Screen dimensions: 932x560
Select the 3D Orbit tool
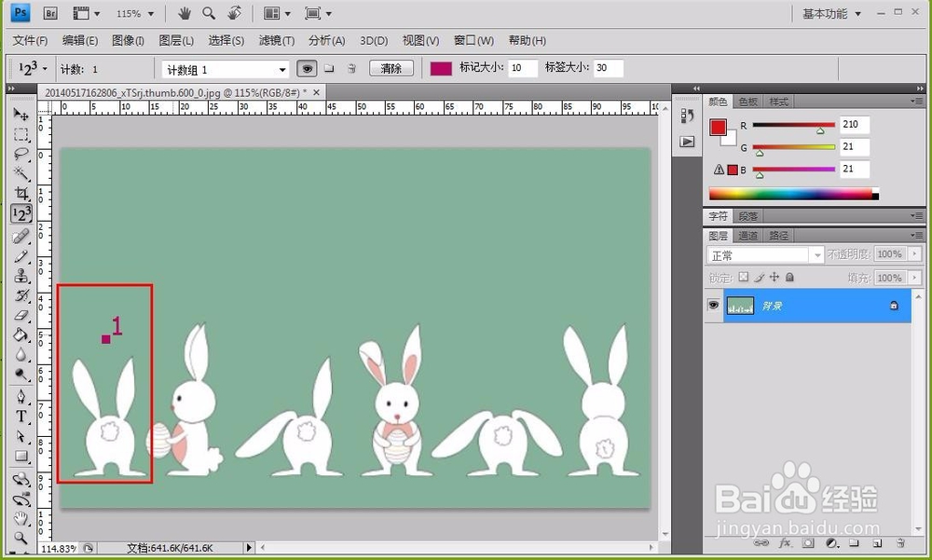tap(21, 499)
